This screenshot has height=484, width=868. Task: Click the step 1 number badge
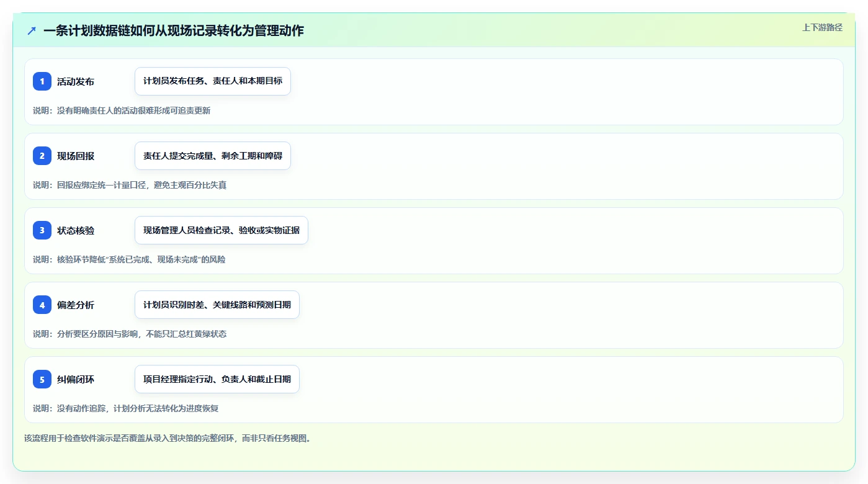point(42,81)
